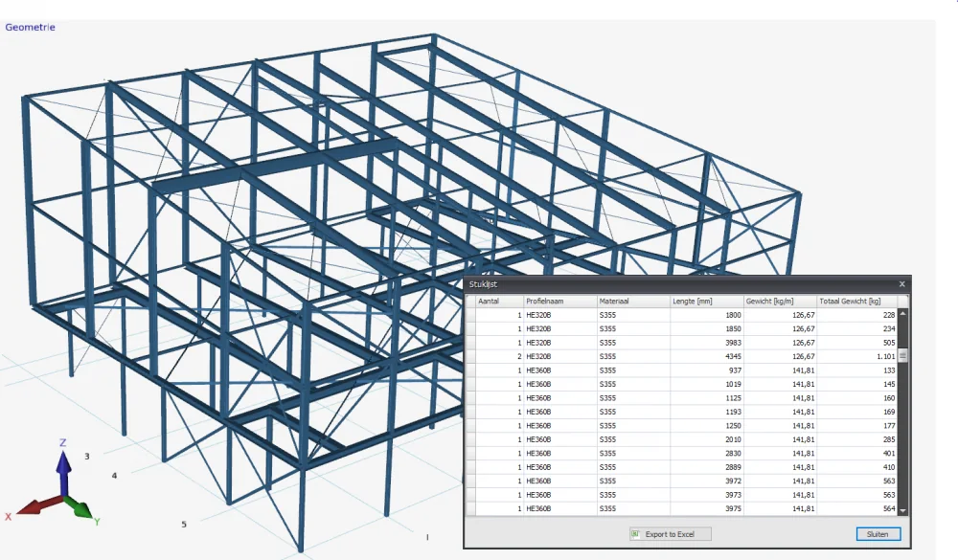Select the length cell 2889

point(707,467)
